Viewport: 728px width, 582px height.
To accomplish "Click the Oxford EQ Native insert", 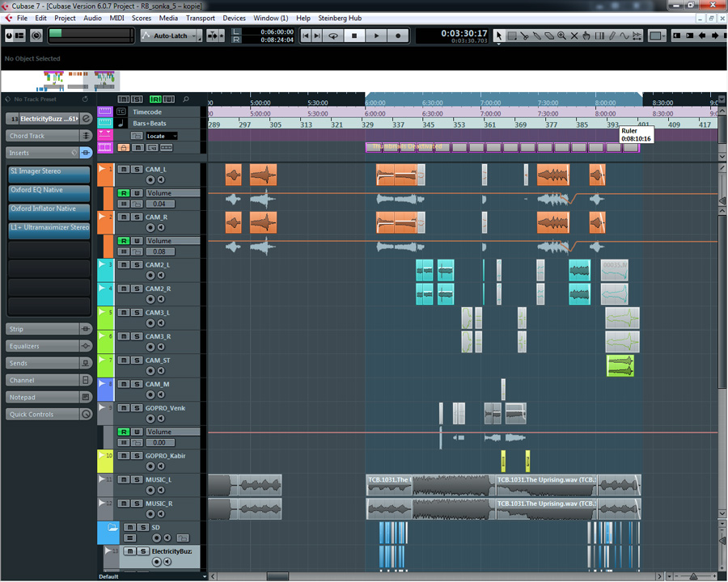I will (49, 191).
